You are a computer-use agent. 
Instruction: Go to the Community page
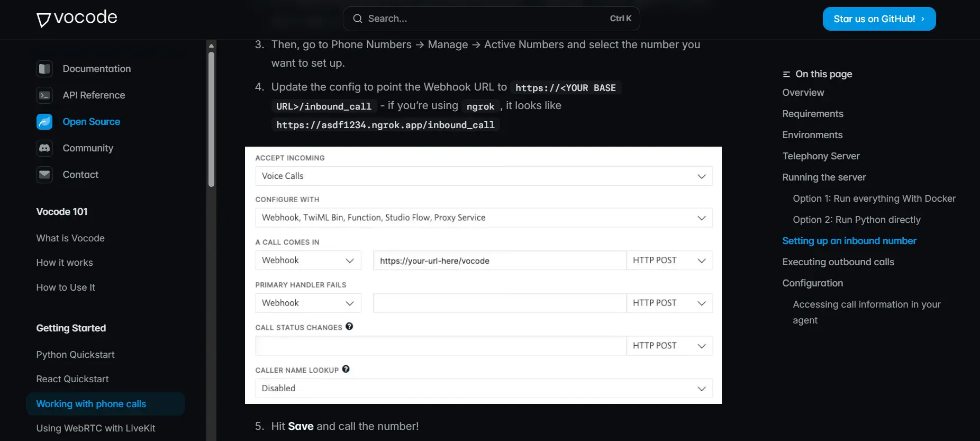click(88, 148)
